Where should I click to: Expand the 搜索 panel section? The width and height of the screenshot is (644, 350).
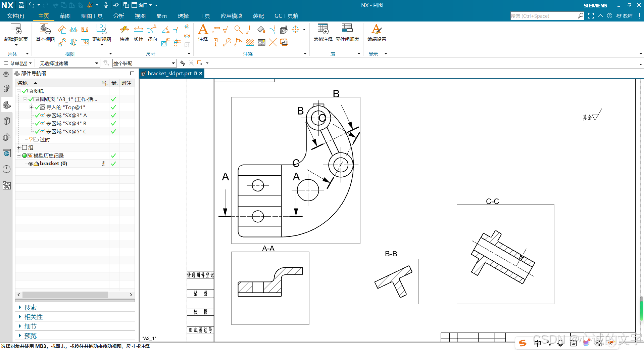pyautogui.click(x=30, y=307)
